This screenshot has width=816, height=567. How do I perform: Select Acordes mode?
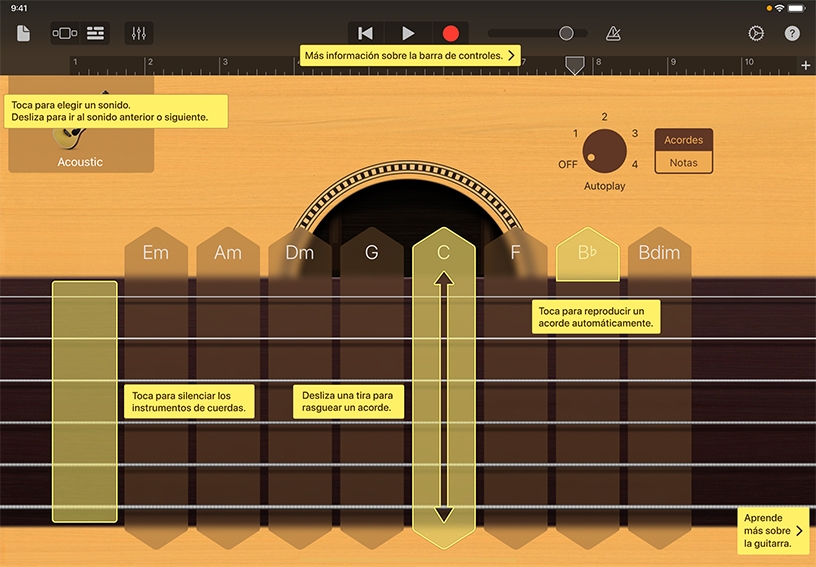(x=683, y=140)
